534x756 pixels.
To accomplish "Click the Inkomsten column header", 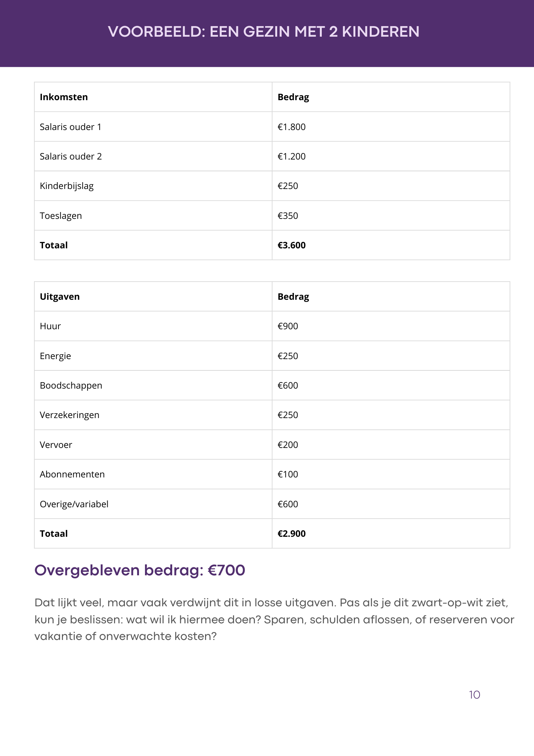I will coord(64,97).
